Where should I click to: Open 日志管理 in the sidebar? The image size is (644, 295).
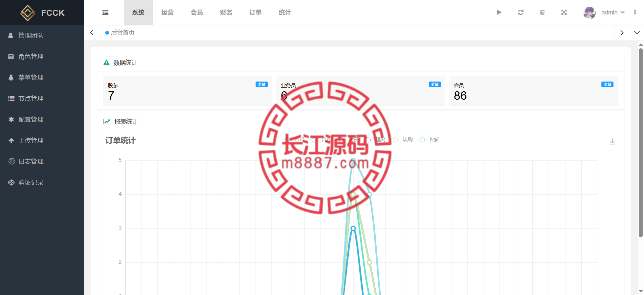pyautogui.click(x=42, y=161)
